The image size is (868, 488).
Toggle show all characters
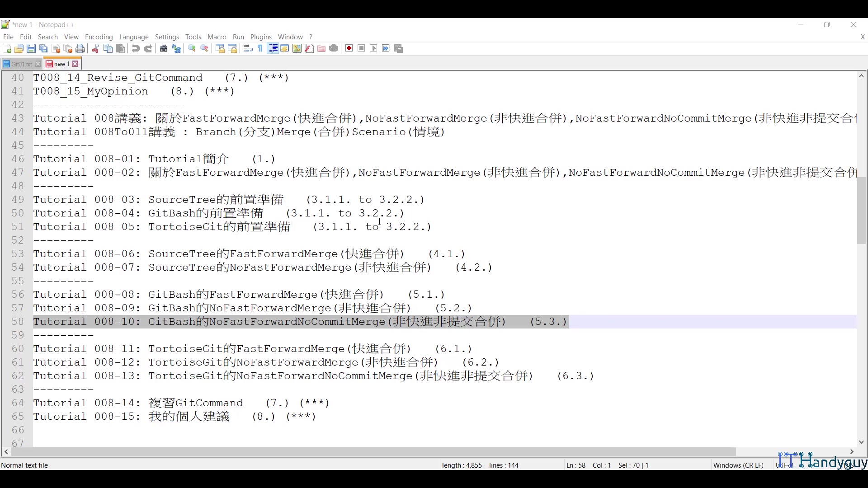point(260,48)
